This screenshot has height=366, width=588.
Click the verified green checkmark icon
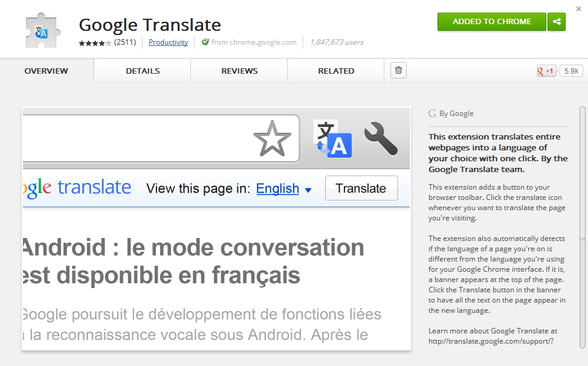tap(205, 42)
